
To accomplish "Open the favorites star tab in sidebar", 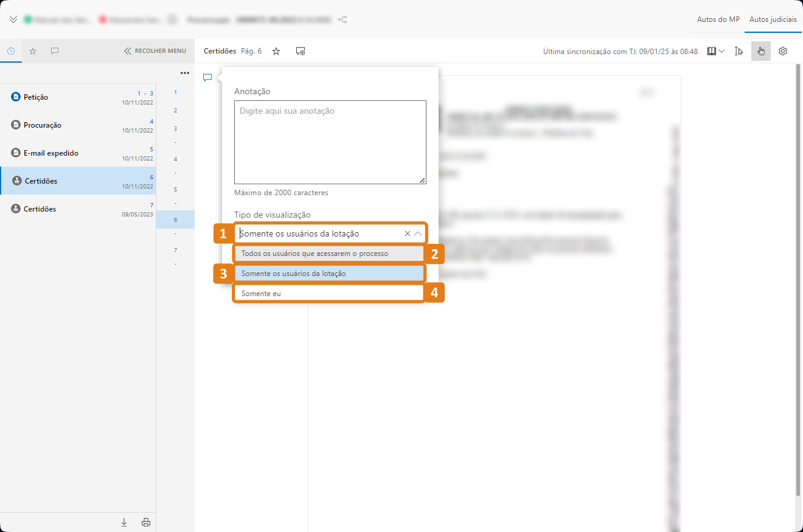I will [33, 51].
